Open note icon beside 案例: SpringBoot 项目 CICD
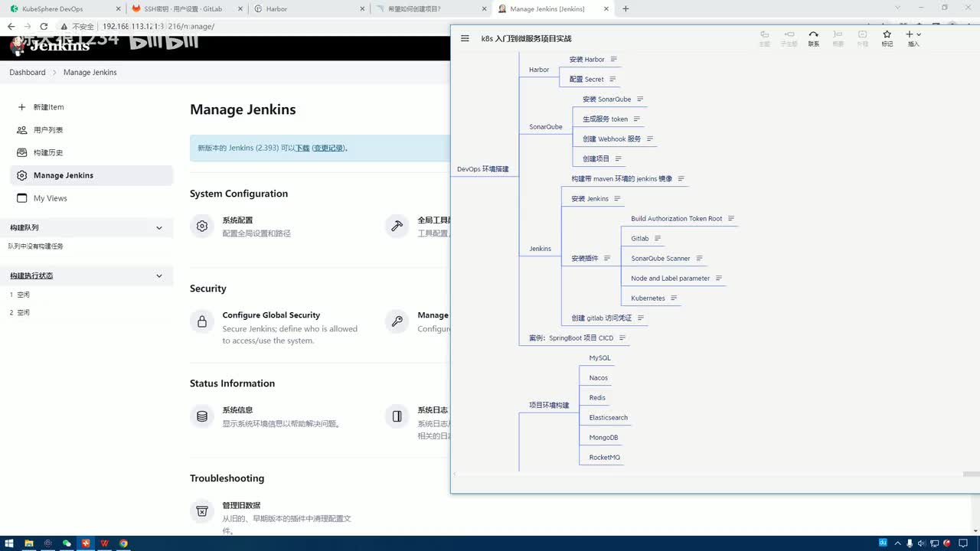The height and width of the screenshot is (551, 980). (622, 337)
